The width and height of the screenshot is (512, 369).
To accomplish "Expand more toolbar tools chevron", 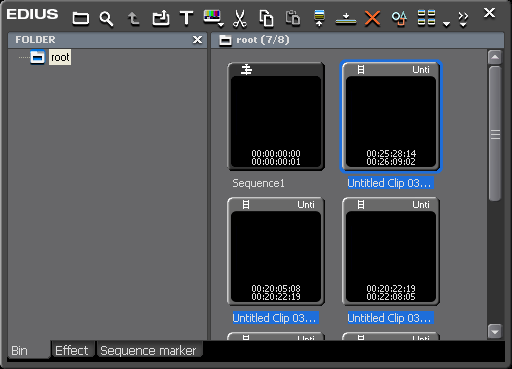I will [463, 19].
